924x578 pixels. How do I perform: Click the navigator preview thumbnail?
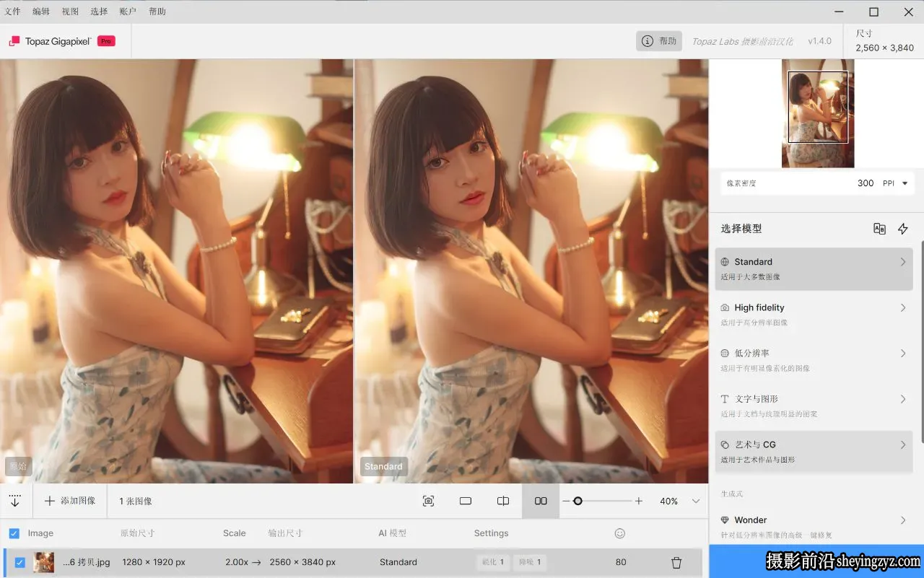818,113
